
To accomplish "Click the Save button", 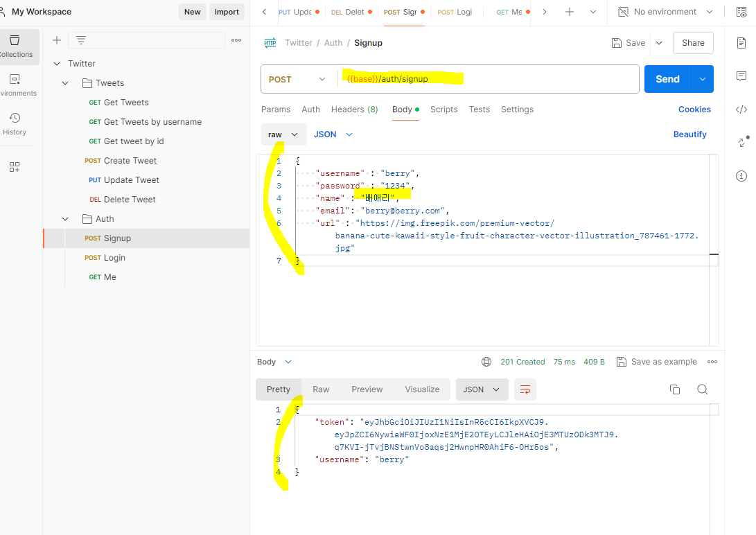I will click(628, 43).
